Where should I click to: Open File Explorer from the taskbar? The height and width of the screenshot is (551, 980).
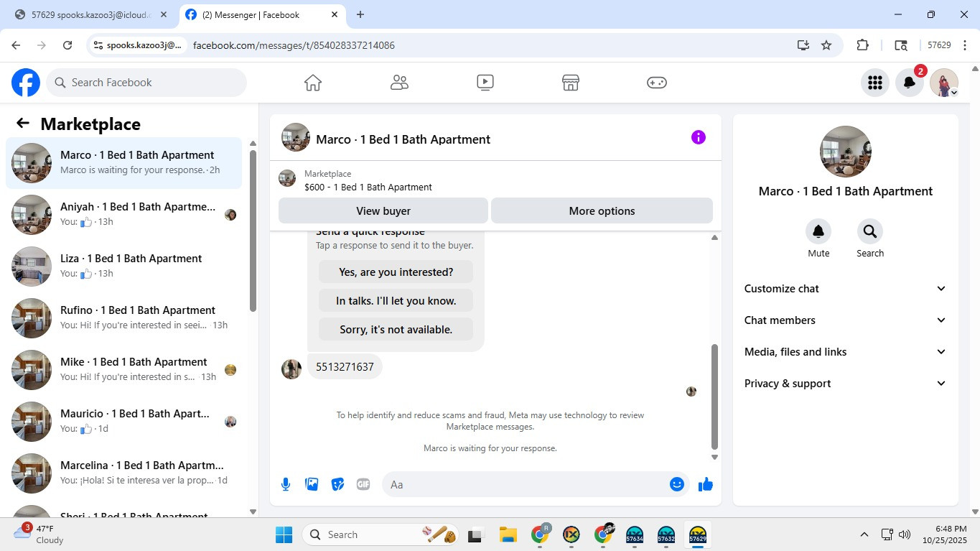(x=508, y=534)
